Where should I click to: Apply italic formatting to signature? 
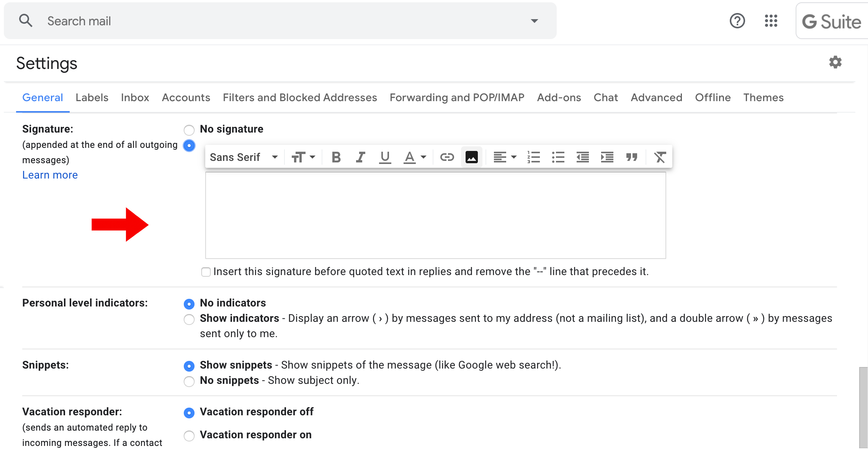[x=360, y=157]
